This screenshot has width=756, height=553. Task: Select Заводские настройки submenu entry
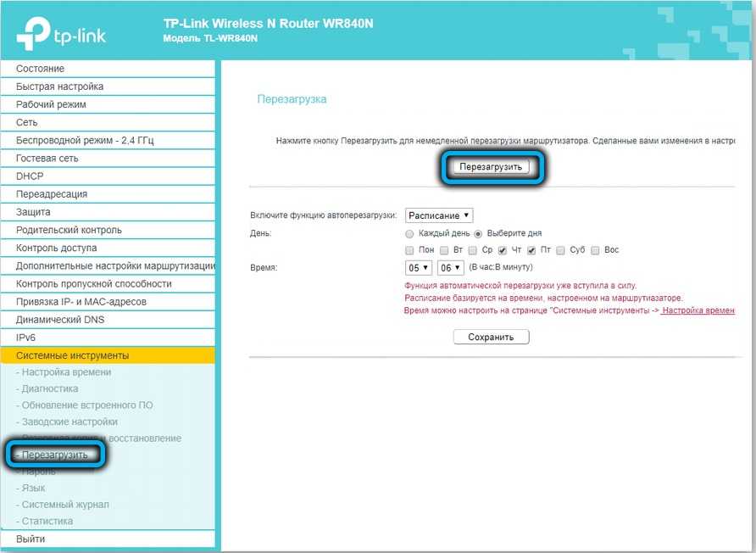(69, 422)
